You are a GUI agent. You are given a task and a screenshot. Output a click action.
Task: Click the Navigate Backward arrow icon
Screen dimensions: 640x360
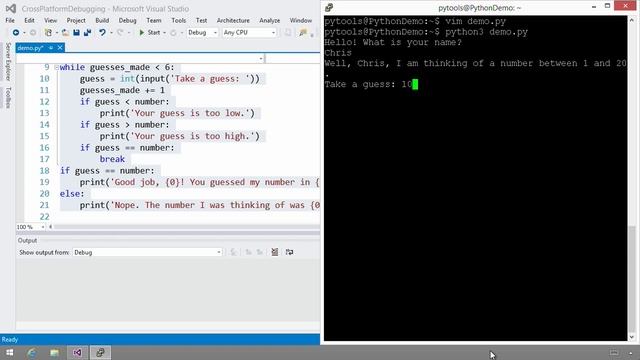pos(16,32)
